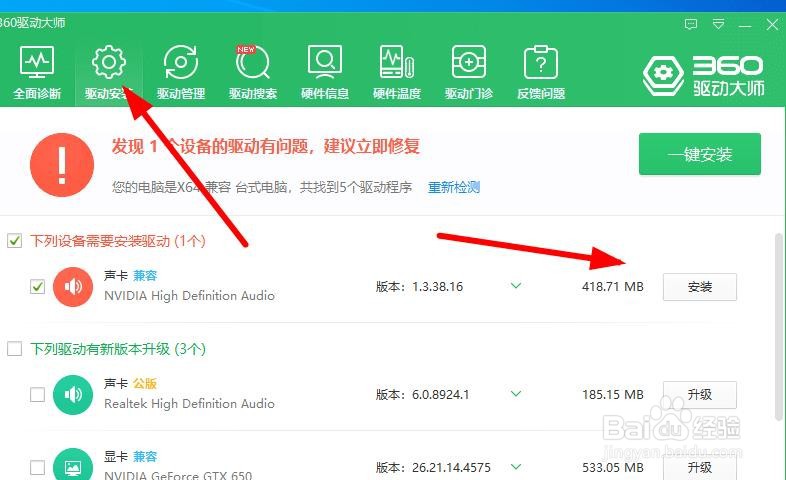This screenshot has width=786, height=480.
Task: Click the red exclamation warning icon
Action: 62,165
